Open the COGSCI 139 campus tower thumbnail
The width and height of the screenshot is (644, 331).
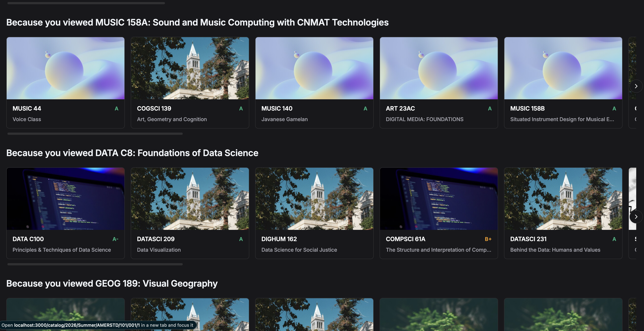190,68
